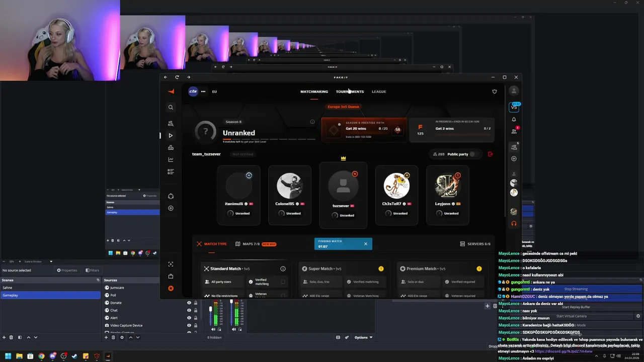Toggle visibility eye of Alert source
This screenshot has height=362, width=644.
[x=189, y=318]
